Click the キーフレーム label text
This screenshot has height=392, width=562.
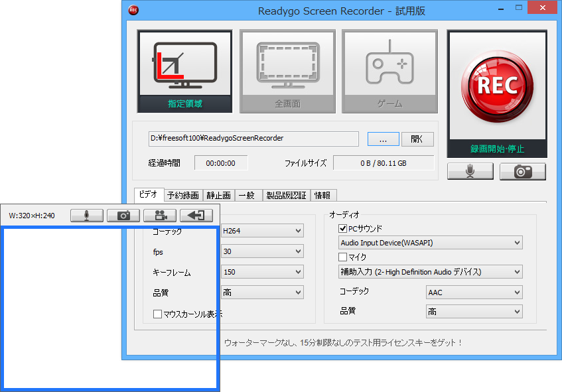172,273
